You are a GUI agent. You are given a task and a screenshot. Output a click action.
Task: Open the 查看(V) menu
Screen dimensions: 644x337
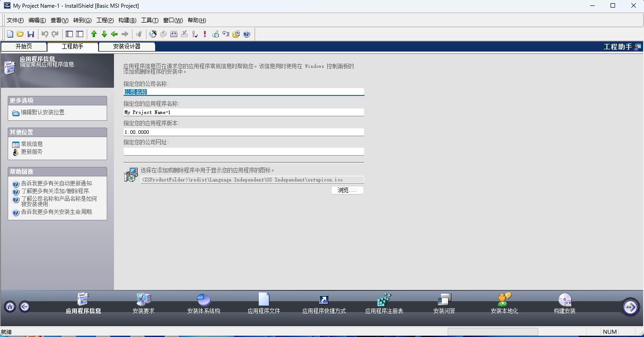click(59, 20)
